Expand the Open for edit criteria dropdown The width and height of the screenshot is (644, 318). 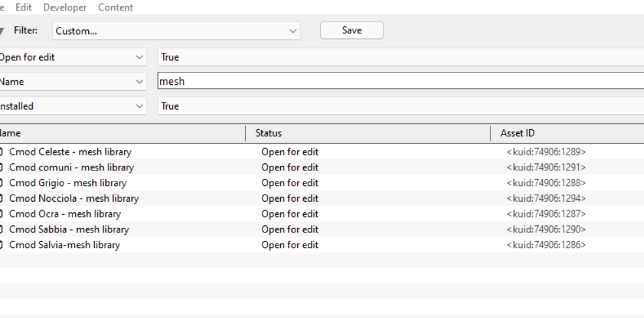click(72, 57)
